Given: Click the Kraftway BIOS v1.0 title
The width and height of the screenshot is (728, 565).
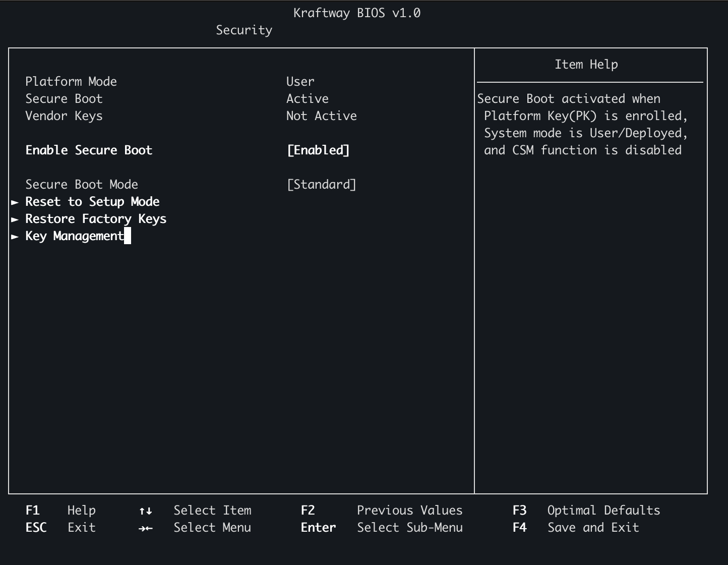Looking at the screenshot, I should click(357, 13).
